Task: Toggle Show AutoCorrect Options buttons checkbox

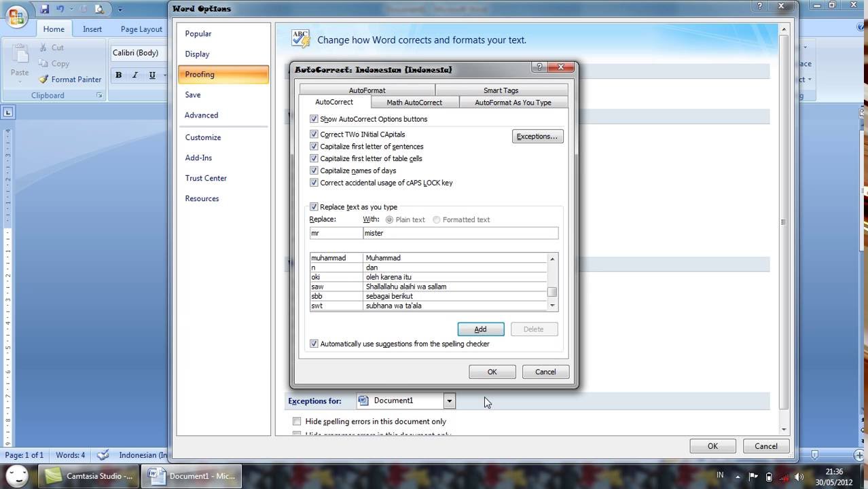Action: (x=314, y=119)
